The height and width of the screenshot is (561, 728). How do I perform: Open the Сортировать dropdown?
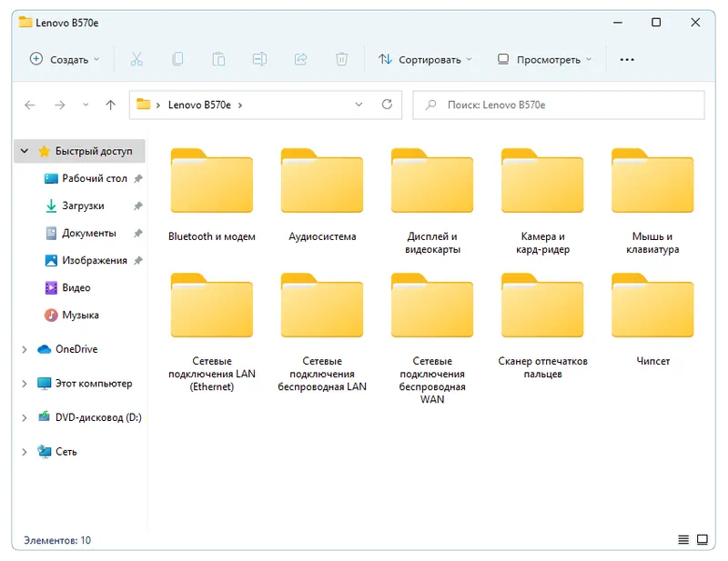coord(425,59)
